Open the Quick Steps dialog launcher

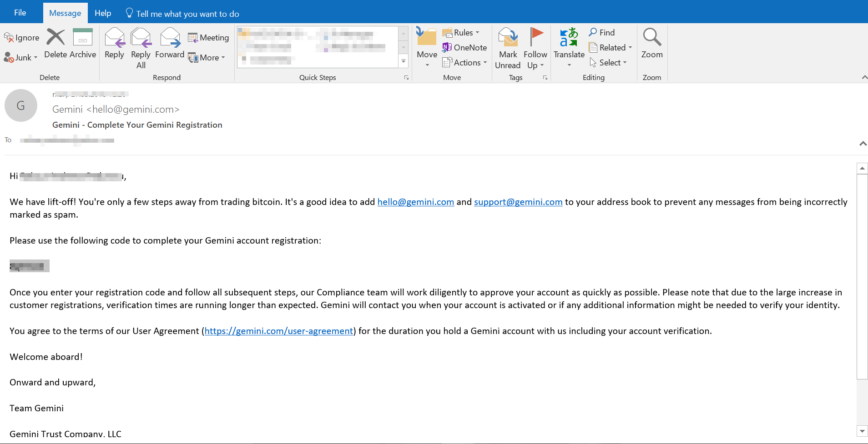407,78
